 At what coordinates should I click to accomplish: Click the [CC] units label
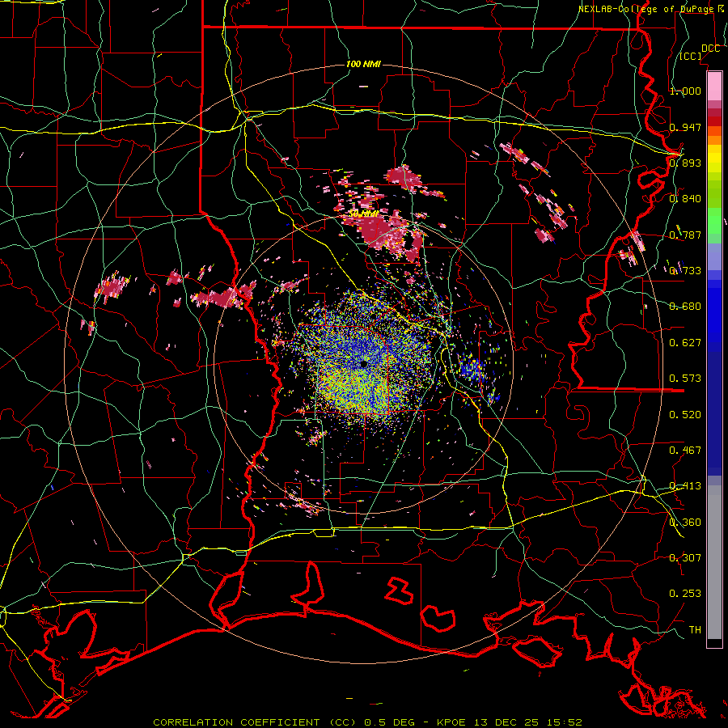click(691, 56)
